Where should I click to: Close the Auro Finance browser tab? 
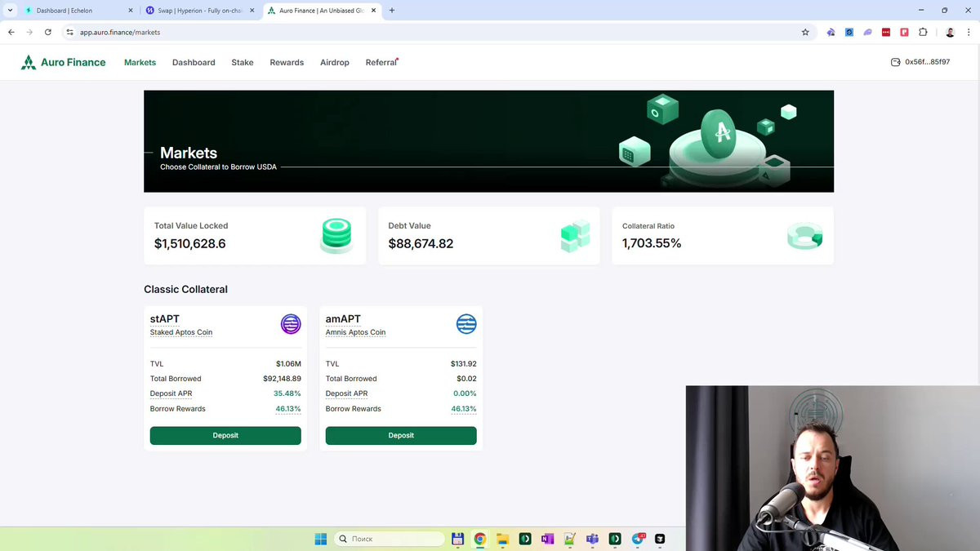click(x=374, y=11)
